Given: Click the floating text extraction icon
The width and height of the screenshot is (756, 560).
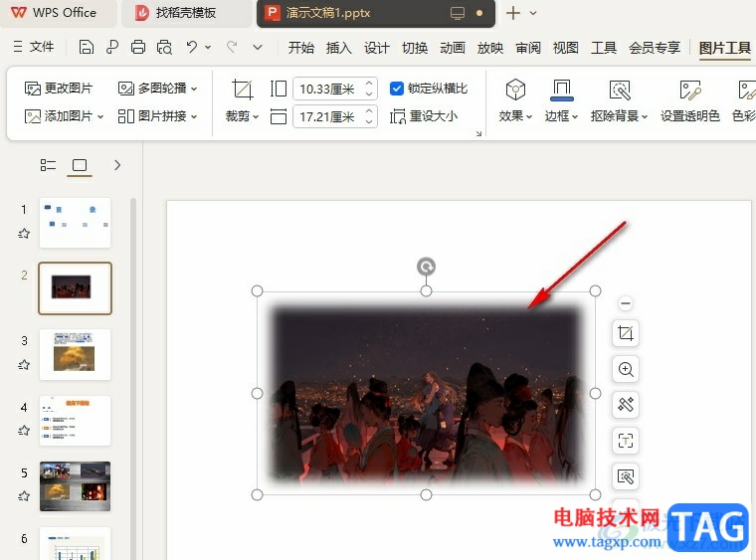Looking at the screenshot, I should tap(626, 441).
